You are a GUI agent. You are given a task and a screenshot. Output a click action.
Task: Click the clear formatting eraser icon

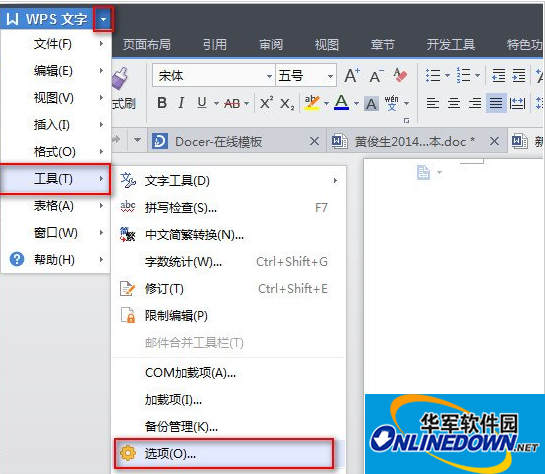pos(400,75)
